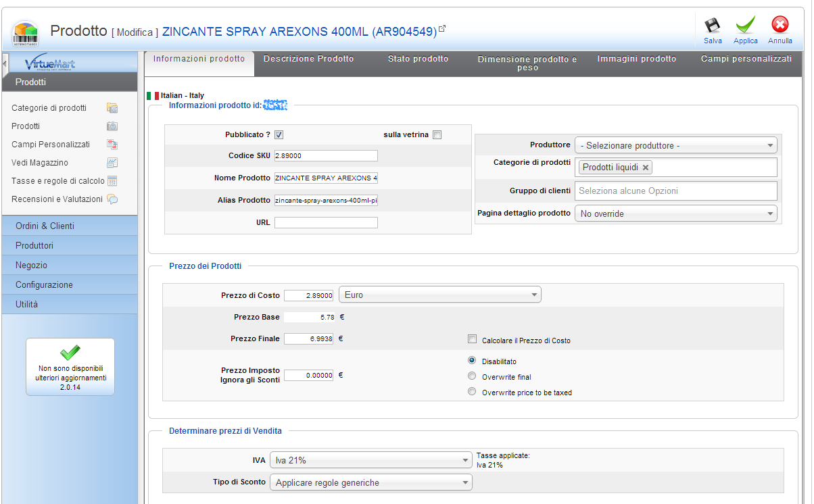The image size is (814, 504).
Task: Expand the Configurazione sidebar section
Action: pos(69,284)
